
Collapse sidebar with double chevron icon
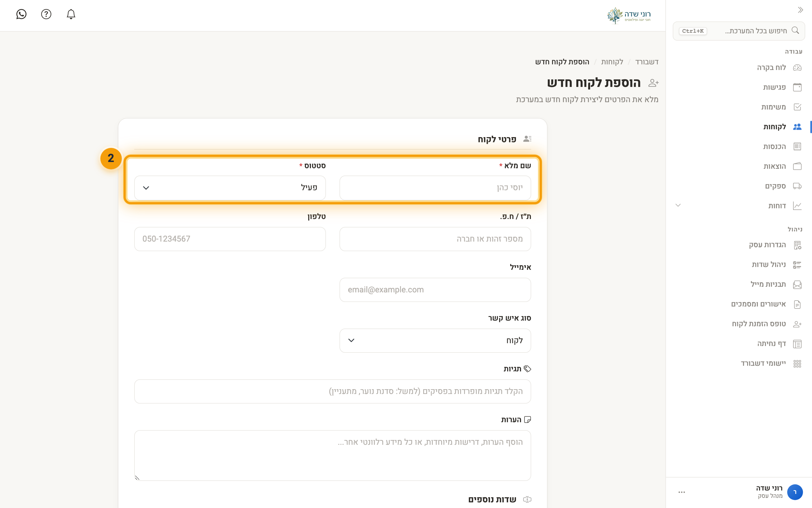click(x=800, y=10)
